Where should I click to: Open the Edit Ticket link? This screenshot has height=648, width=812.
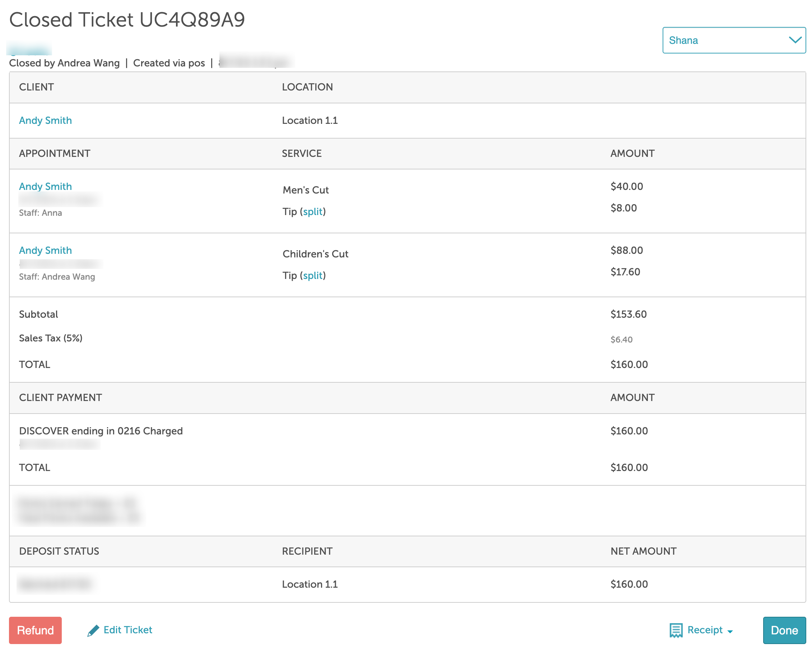coord(128,630)
